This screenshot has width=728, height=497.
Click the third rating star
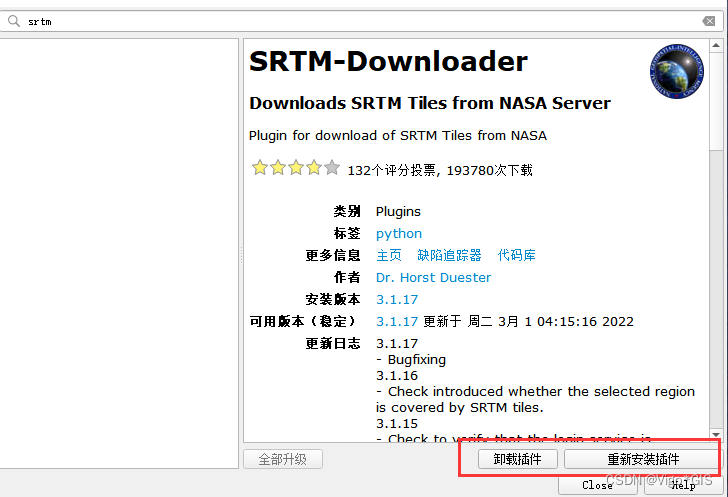click(x=296, y=167)
